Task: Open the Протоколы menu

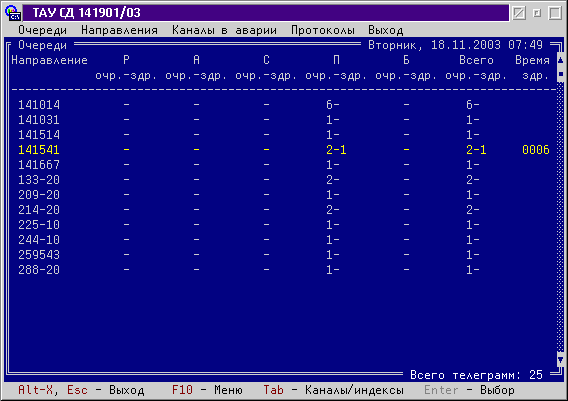Action: pos(323,30)
